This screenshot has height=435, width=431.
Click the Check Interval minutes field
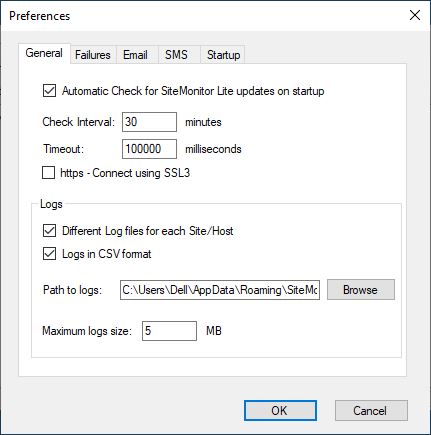(149, 122)
